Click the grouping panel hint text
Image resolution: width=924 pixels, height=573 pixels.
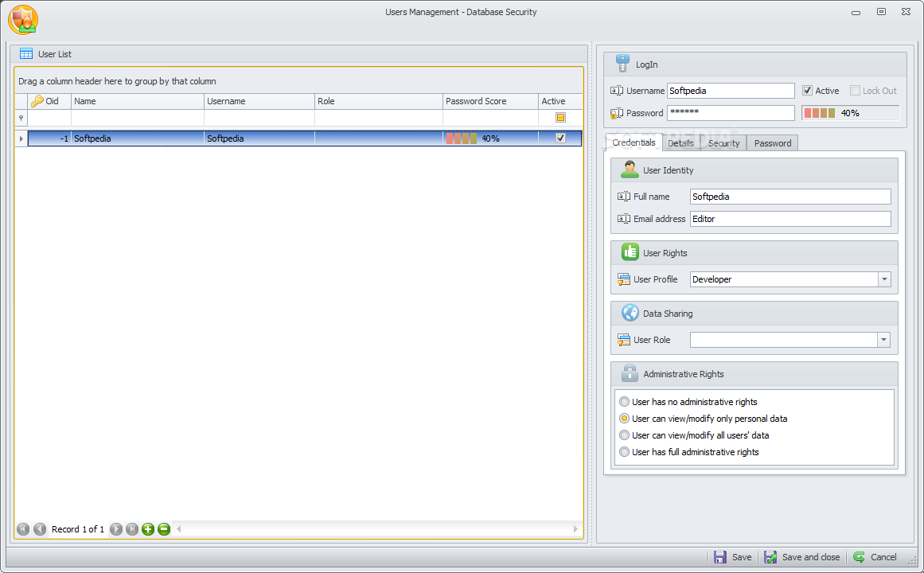click(117, 81)
